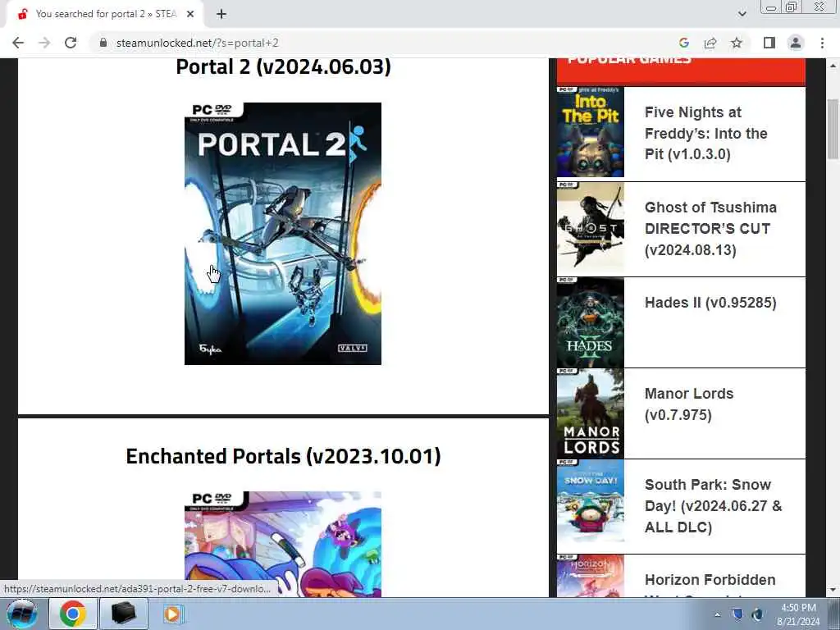
Task: Click the Manor Lords thumbnail
Action: point(591,413)
